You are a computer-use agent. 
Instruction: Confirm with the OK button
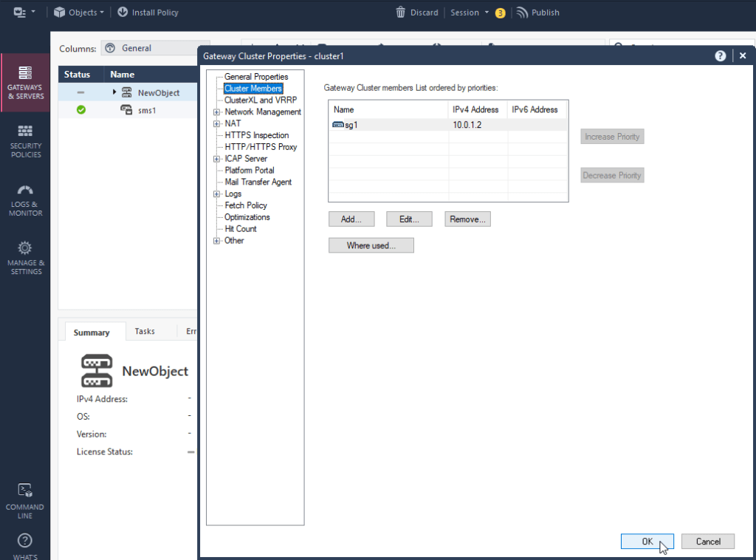tap(647, 541)
